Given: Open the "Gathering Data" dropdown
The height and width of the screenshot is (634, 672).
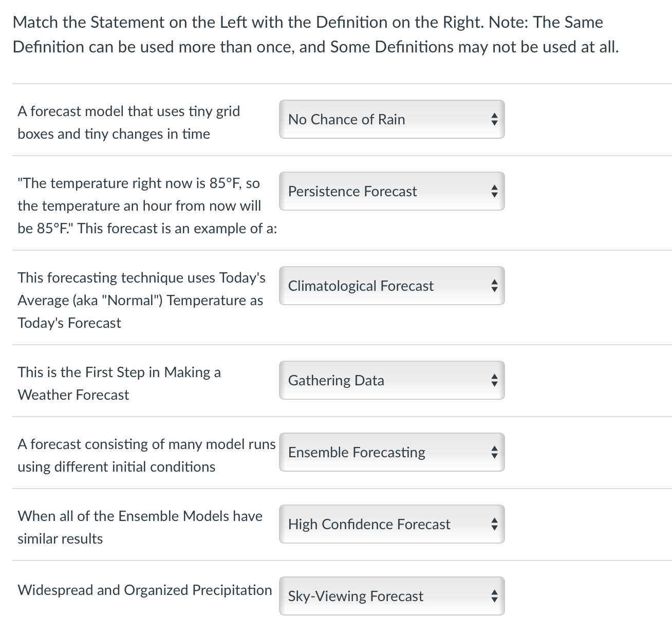Looking at the screenshot, I should (x=391, y=380).
